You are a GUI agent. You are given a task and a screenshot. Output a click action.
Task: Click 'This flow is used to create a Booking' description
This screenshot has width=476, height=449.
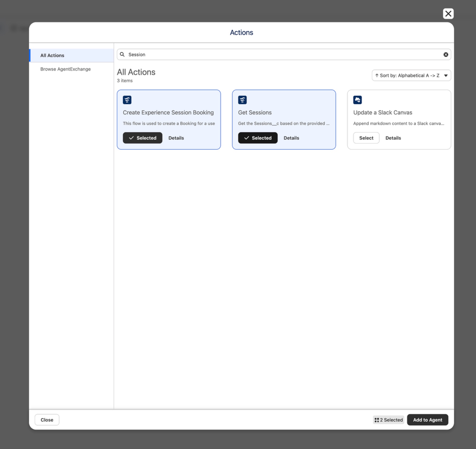click(169, 123)
